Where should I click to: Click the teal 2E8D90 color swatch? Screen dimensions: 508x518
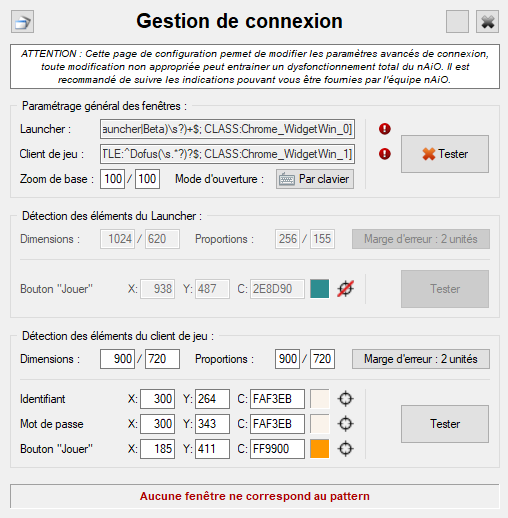[320, 289]
